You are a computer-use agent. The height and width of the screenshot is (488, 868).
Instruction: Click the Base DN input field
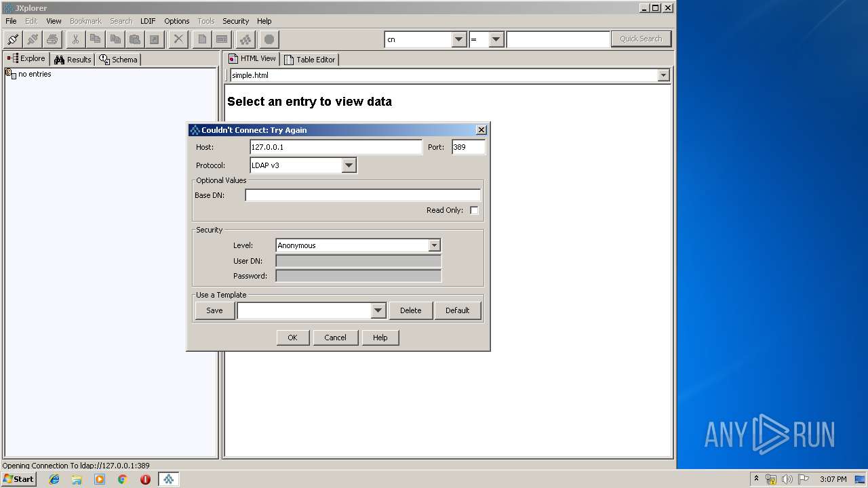pyautogui.click(x=363, y=195)
